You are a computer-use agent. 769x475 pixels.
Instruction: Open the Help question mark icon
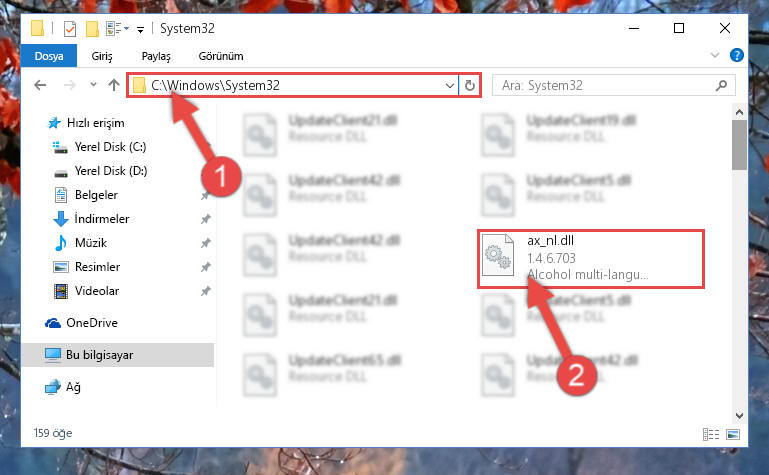click(737, 55)
